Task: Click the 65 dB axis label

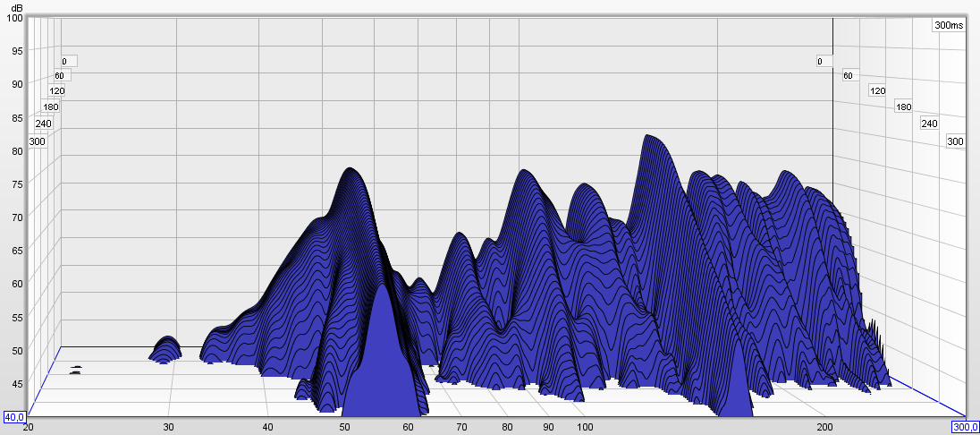Action: 18,251
